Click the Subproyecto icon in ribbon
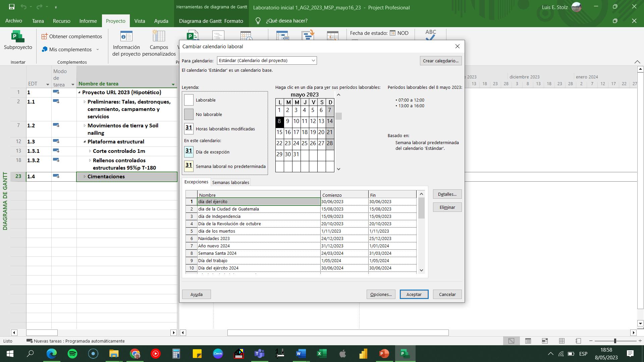Image resolution: width=644 pixels, height=362 pixels. 18,37
